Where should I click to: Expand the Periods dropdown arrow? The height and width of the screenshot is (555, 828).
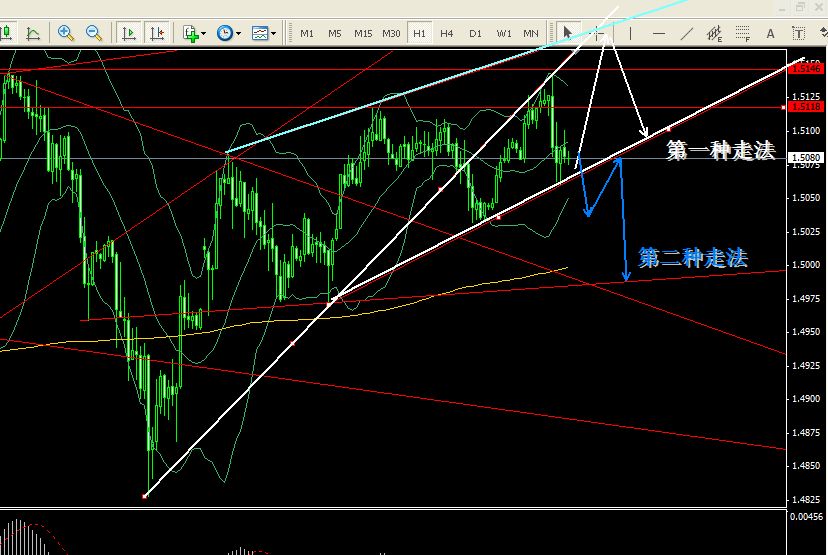coord(238,34)
